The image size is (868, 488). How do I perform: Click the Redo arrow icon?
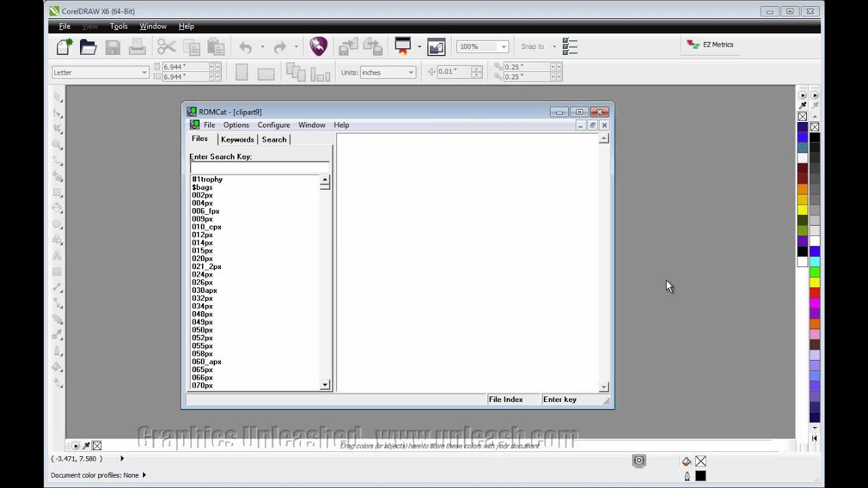(x=279, y=47)
